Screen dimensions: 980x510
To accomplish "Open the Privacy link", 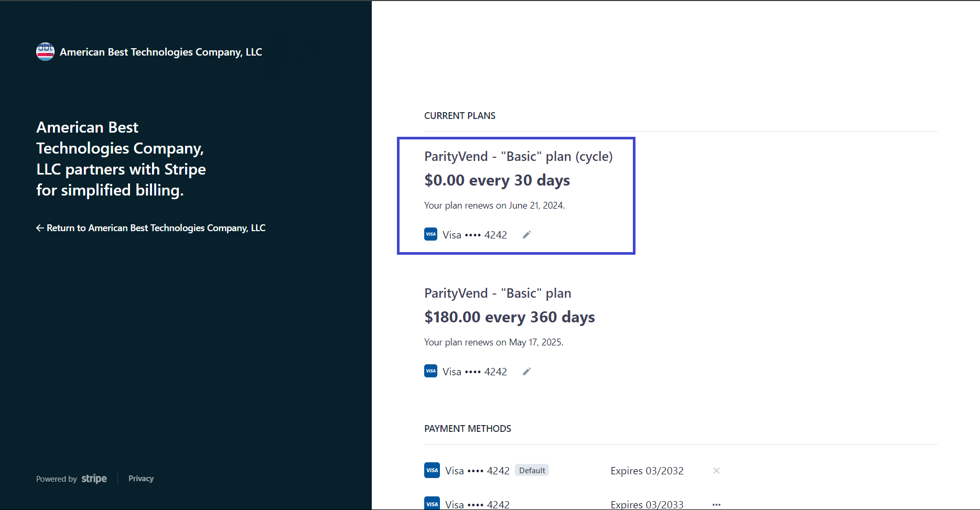I will pos(141,479).
